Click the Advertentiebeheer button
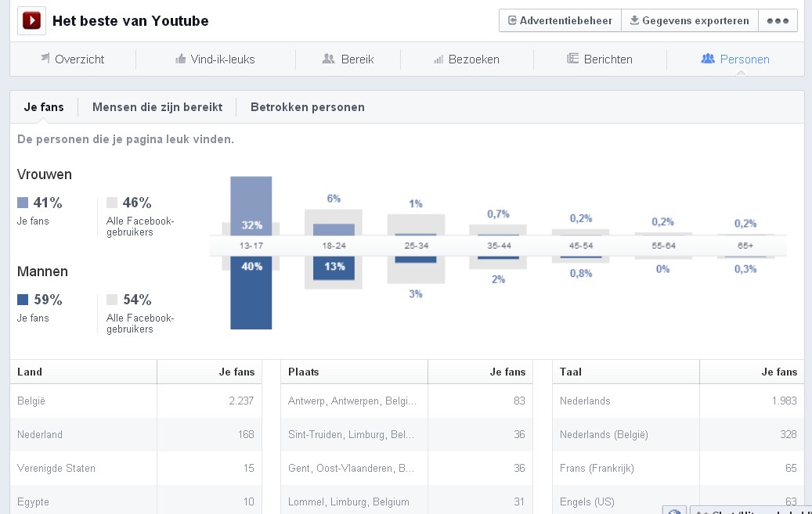812x514 pixels. [x=560, y=20]
